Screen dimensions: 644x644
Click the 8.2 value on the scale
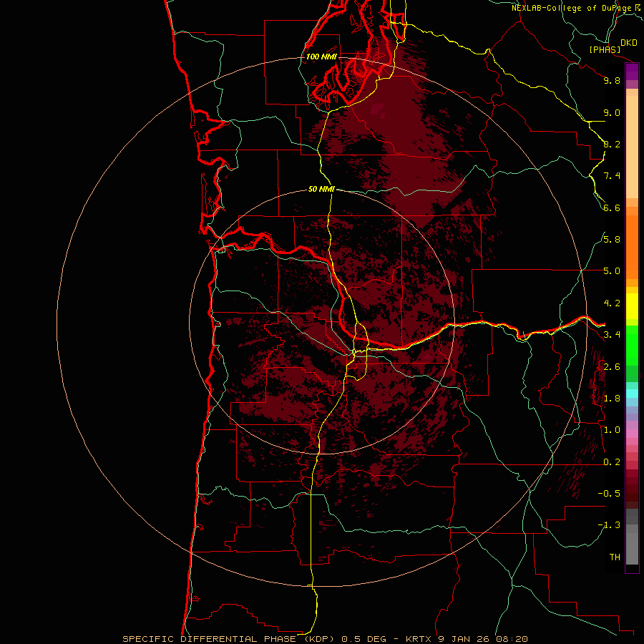coord(612,144)
